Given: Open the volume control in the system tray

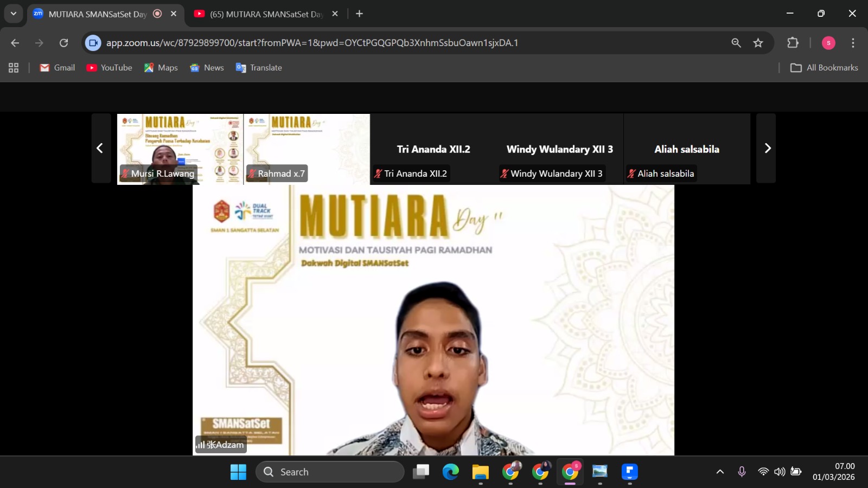Looking at the screenshot, I should pos(780,472).
